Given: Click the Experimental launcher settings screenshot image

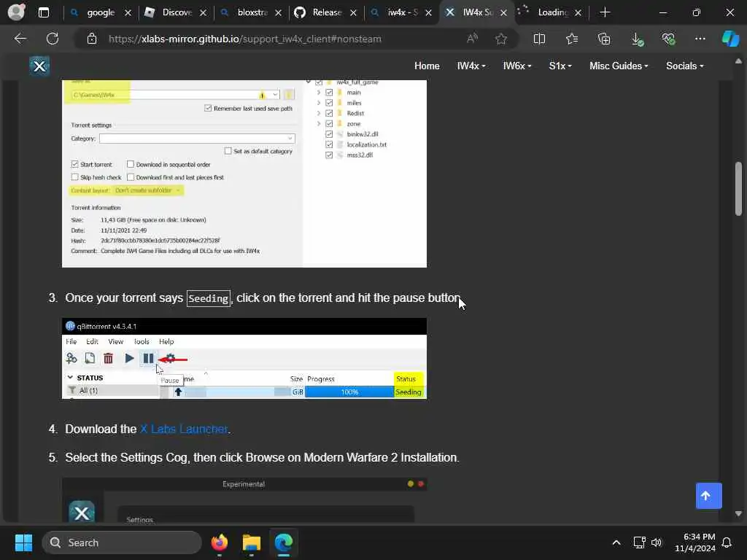Looking at the screenshot, I should tap(244, 500).
